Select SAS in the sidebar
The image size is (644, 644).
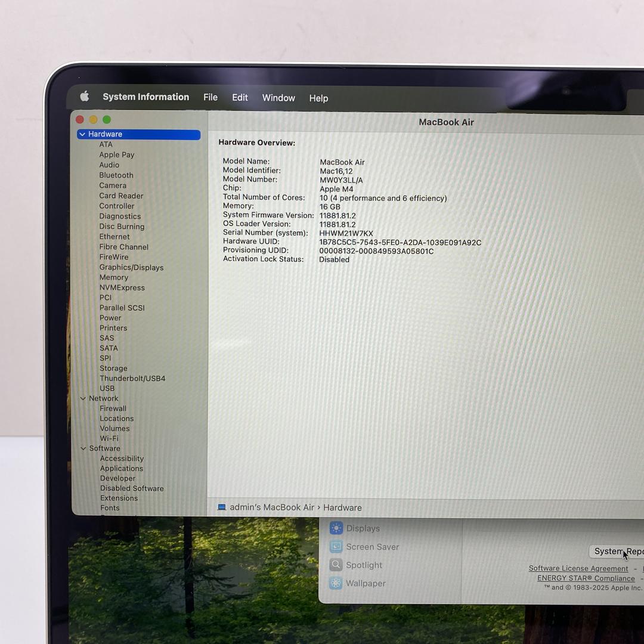(107, 338)
